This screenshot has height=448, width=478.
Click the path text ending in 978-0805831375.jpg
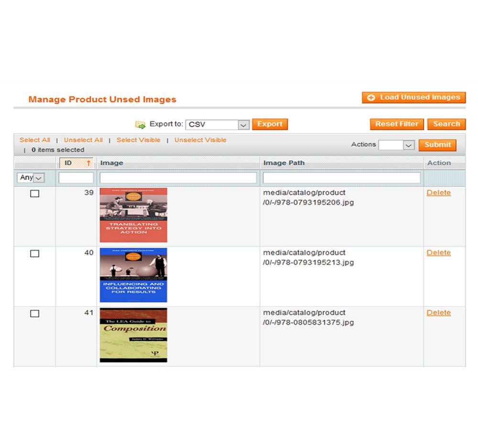click(x=308, y=318)
